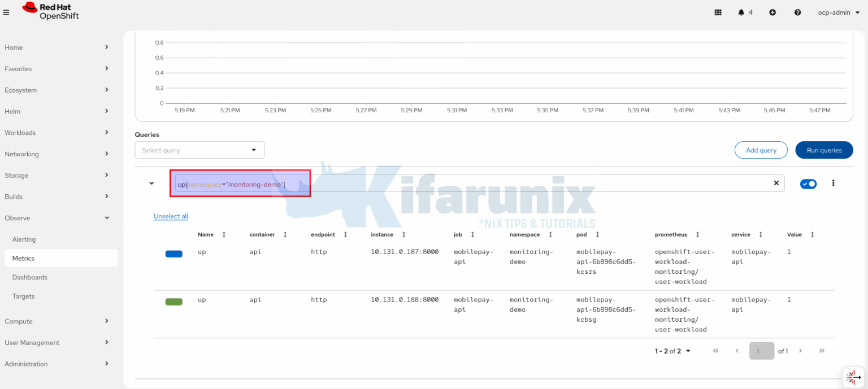Click the plus import icon
Image resolution: width=868 pixels, height=389 pixels.
coord(772,12)
